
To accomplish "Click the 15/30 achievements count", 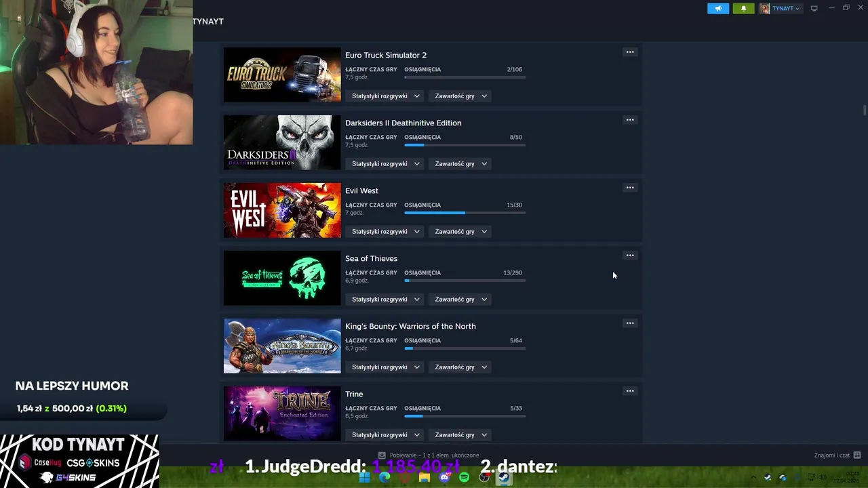I will point(514,205).
